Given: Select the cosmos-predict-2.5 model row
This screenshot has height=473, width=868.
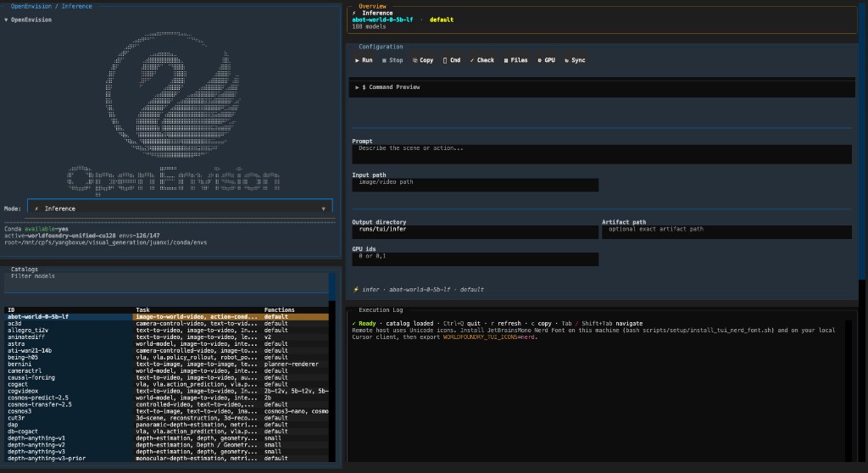Looking at the screenshot, I should [166, 398].
